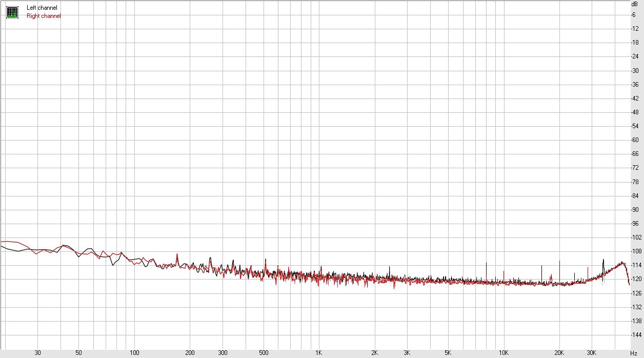The image size is (644, 358).
Task: Click the "-48" dB axis label
Action: coord(635,112)
